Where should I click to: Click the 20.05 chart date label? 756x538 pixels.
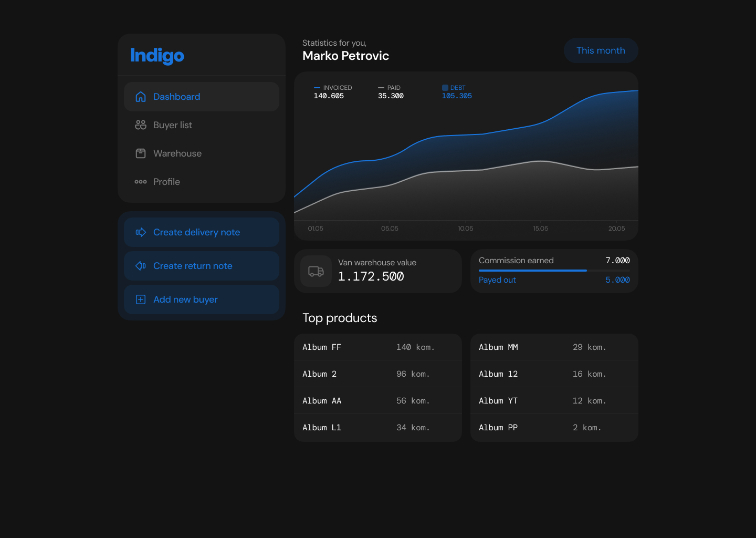pos(617,229)
